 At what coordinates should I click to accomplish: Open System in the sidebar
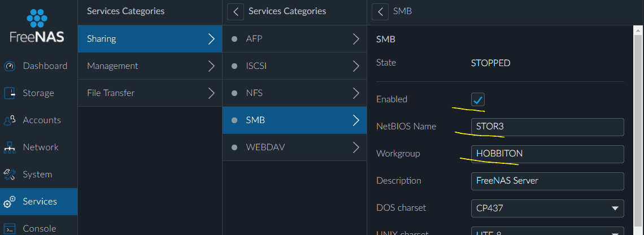click(x=38, y=175)
